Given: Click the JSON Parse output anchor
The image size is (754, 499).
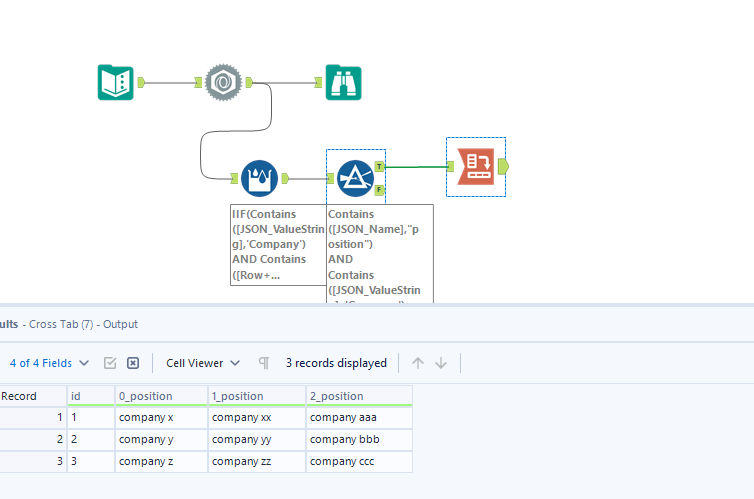Looking at the screenshot, I should [249, 83].
